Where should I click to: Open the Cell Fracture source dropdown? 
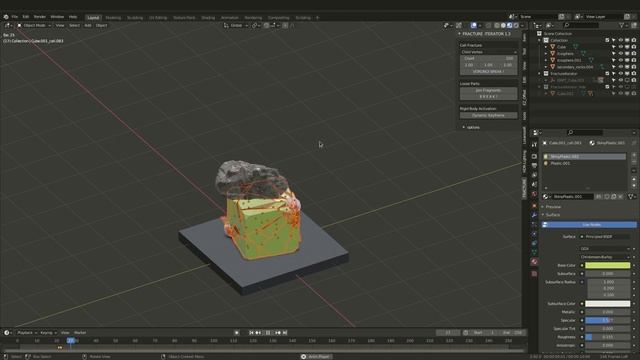(x=489, y=52)
